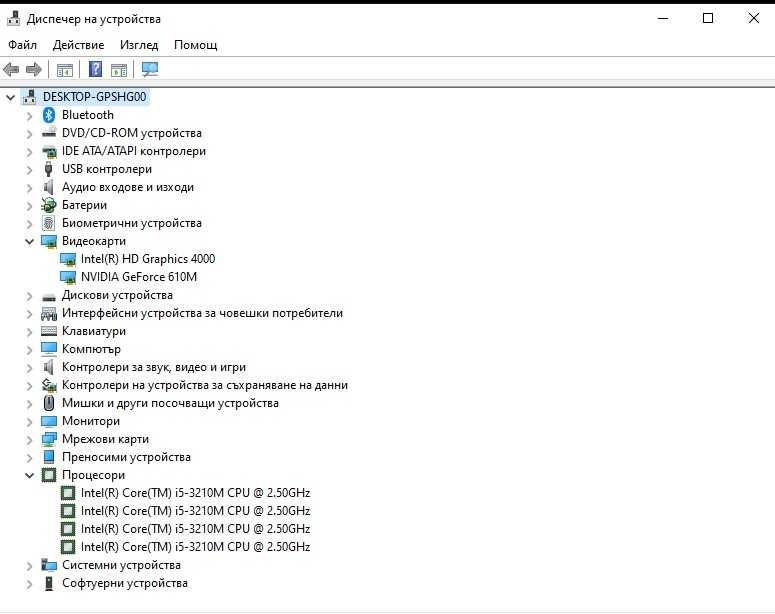Click the Мишки mouse icon
The image size is (775, 614).
point(48,403)
